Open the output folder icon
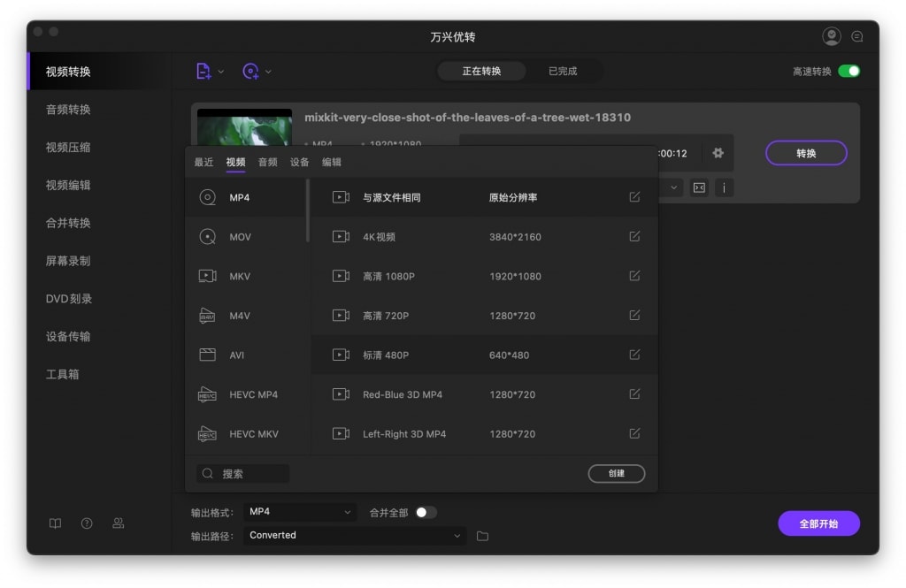906x588 pixels. pos(482,536)
